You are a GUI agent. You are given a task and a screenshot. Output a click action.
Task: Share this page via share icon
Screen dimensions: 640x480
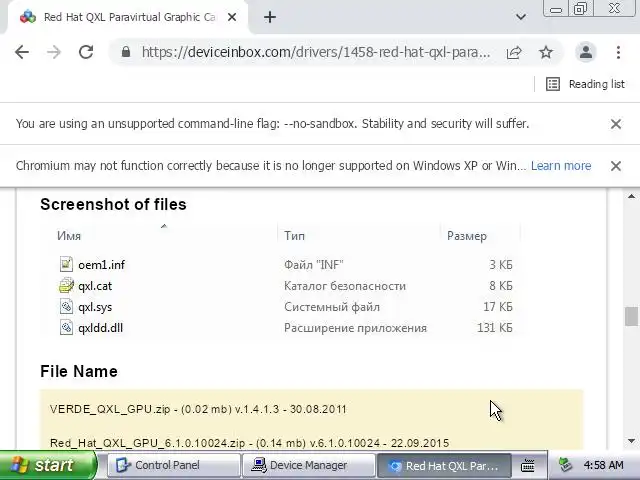coord(514,52)
